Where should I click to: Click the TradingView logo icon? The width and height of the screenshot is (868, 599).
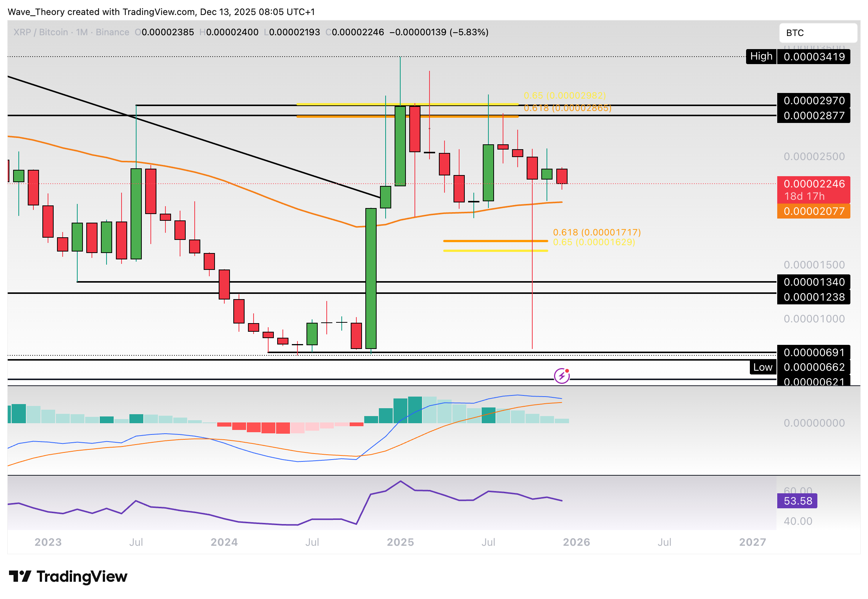tap(20, 576)
